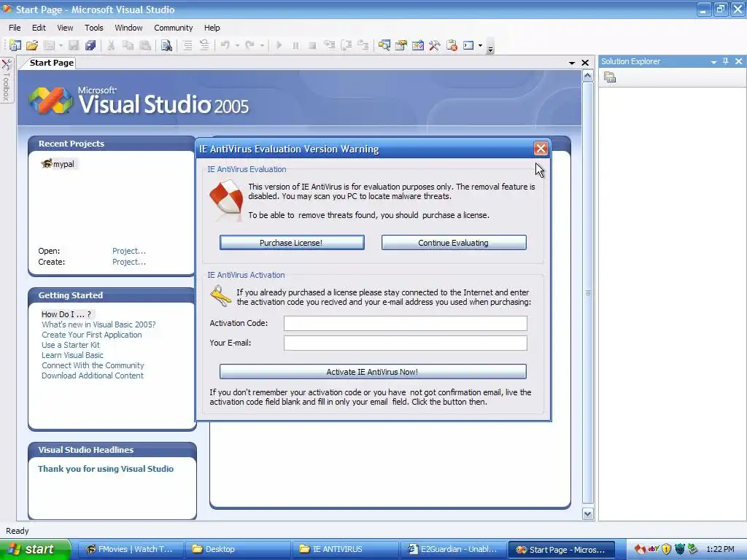Screen dimensions: 747x560
Task: Click the Save (floppy) toolbar icon
Action: coord(74,45)
